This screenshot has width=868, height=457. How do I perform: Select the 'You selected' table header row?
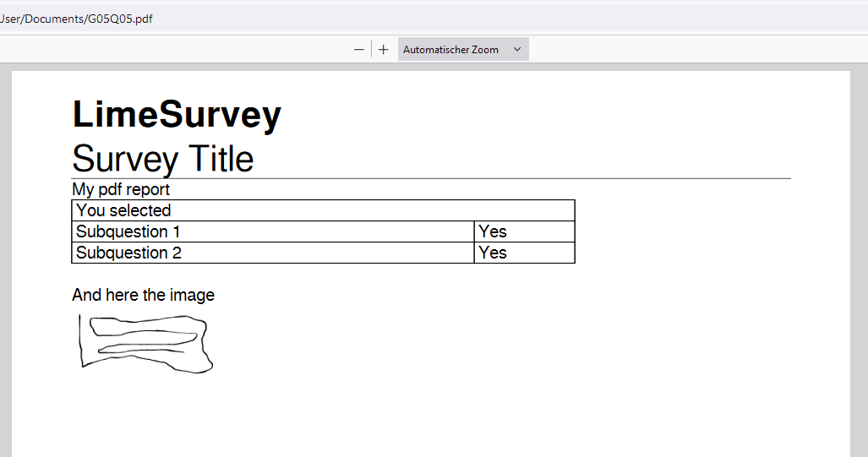coord(323,210)
